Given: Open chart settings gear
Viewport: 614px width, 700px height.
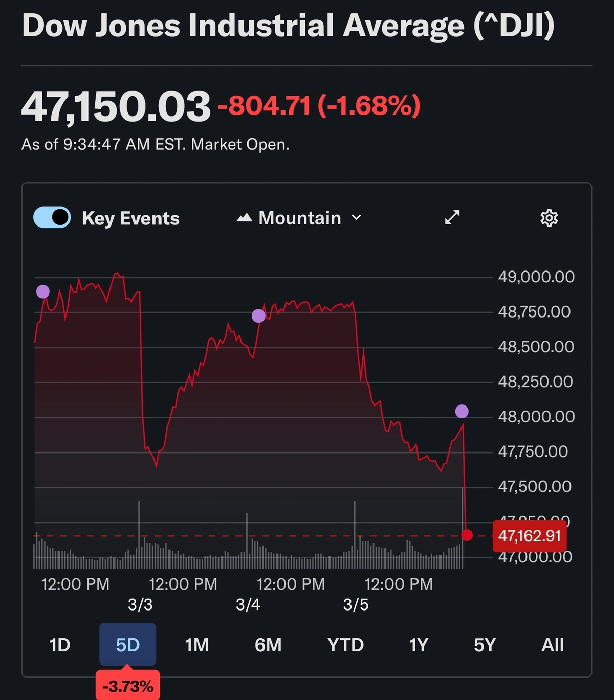Looking at the screenshot, I should click(x=549, y=218).
